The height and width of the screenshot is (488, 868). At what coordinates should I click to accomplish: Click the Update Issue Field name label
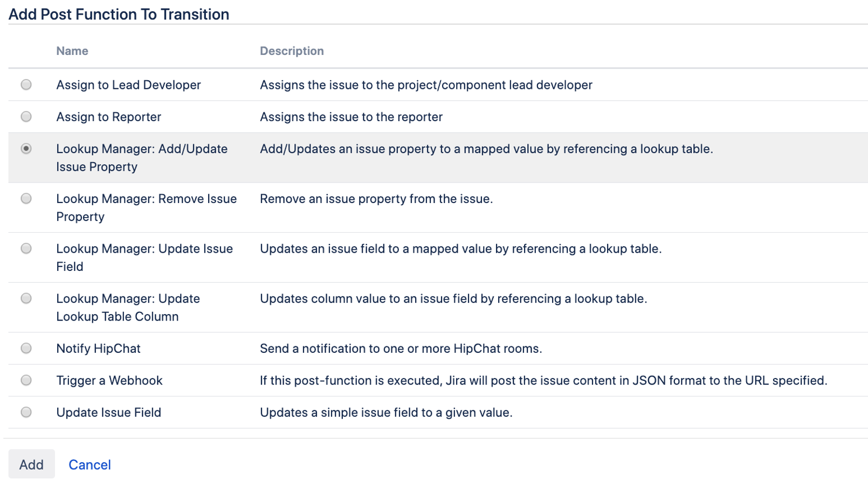[x=108, y=413]
